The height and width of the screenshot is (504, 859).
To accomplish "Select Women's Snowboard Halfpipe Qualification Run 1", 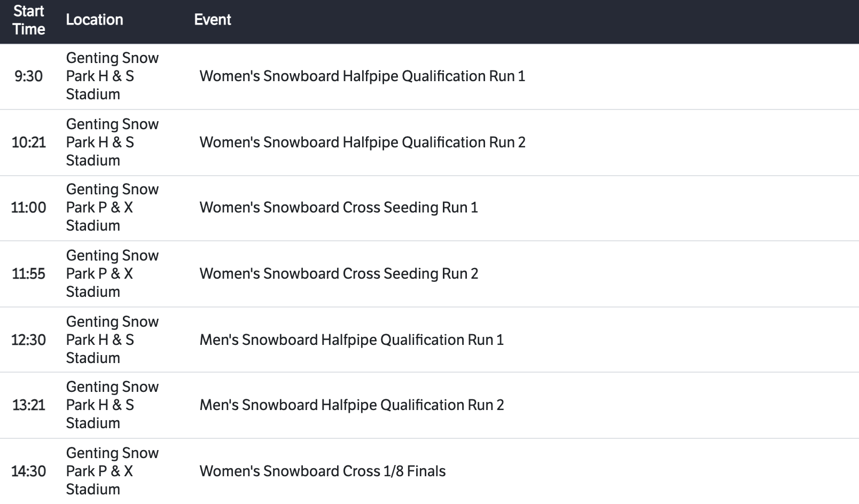I will pos(362,76).
